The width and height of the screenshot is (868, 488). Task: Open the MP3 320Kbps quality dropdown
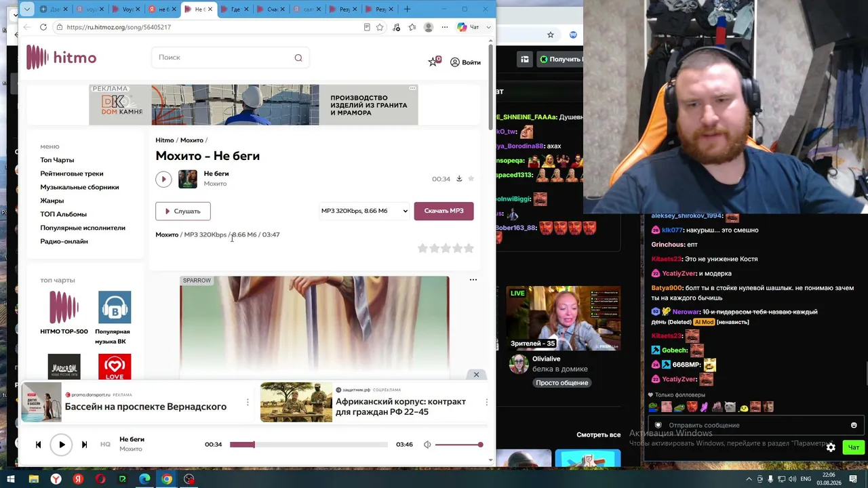coord(364,211)
